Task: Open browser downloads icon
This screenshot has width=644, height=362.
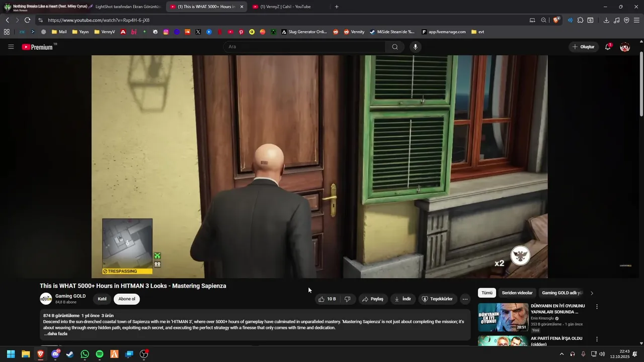Action: point(606,20)
